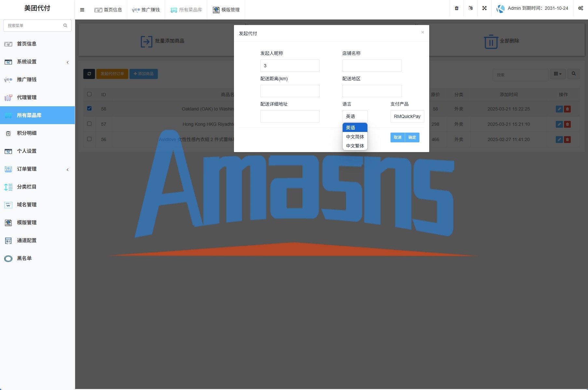Screen dimensions: 588x390
Task: Click the language translate icon in top bar
Action: point(471,8)
